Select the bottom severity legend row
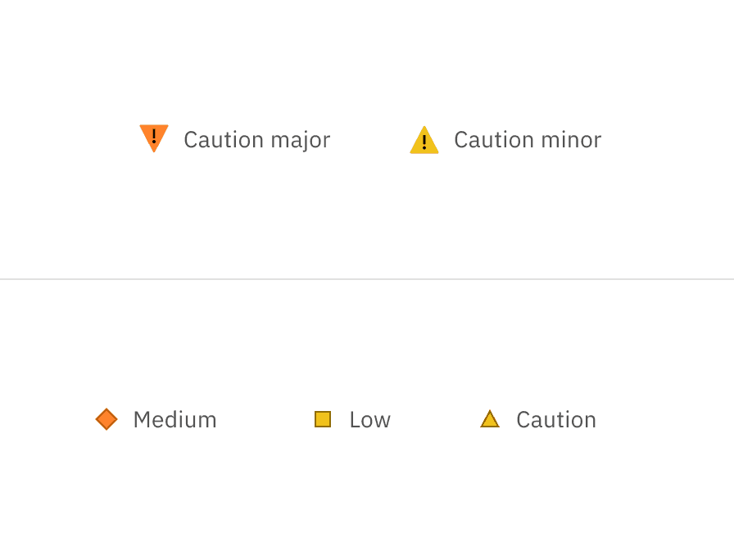Screen dimensions: 734x560 [x=344, y=419]
